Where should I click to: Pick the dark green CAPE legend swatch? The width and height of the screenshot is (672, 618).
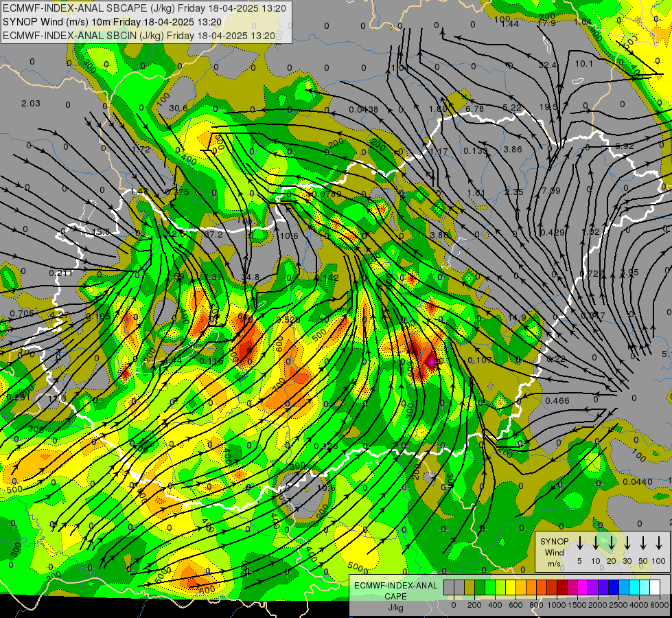pyautogui.click(x=480, y=588)
